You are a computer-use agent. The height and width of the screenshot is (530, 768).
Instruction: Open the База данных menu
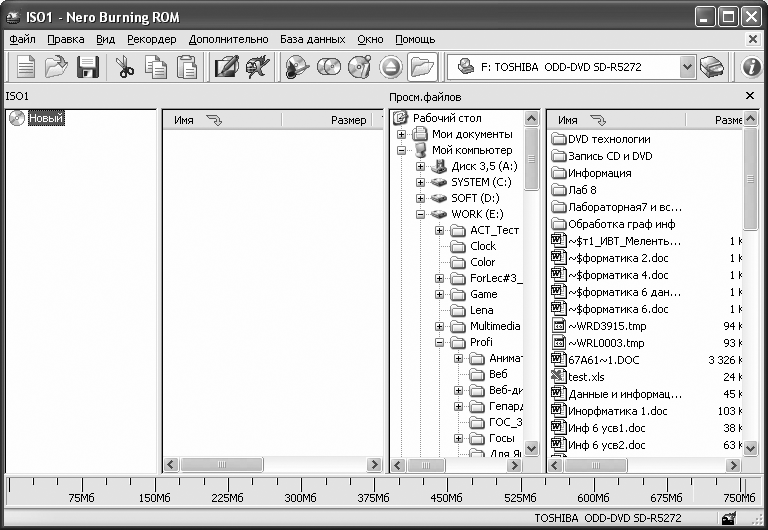pyautogui.click(x=312, y=39)
